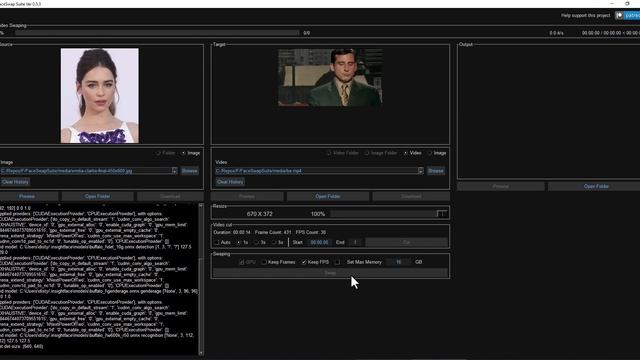Clear History under the target Video path
640x360 pixels.
click(x=230, y=182)
